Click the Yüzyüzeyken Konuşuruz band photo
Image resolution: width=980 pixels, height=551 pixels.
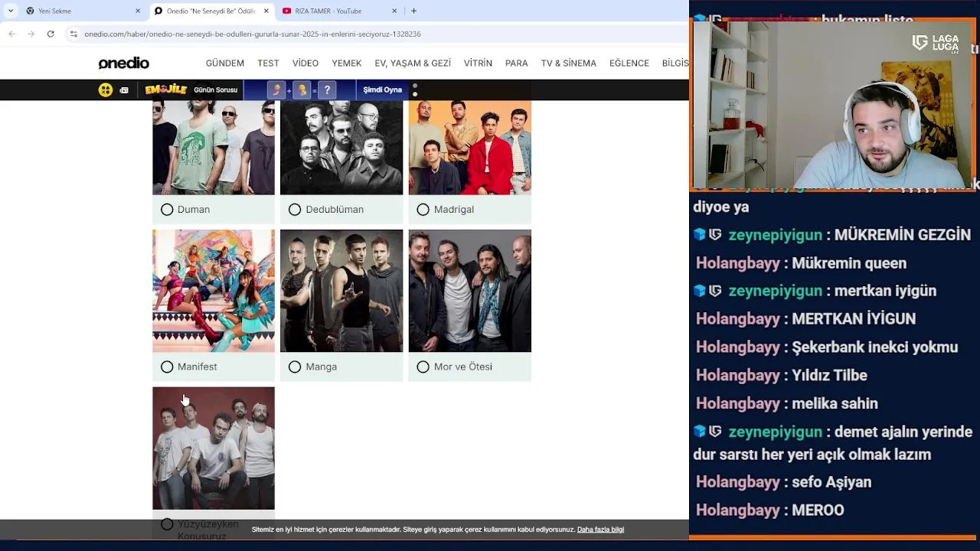pos(214,448)
